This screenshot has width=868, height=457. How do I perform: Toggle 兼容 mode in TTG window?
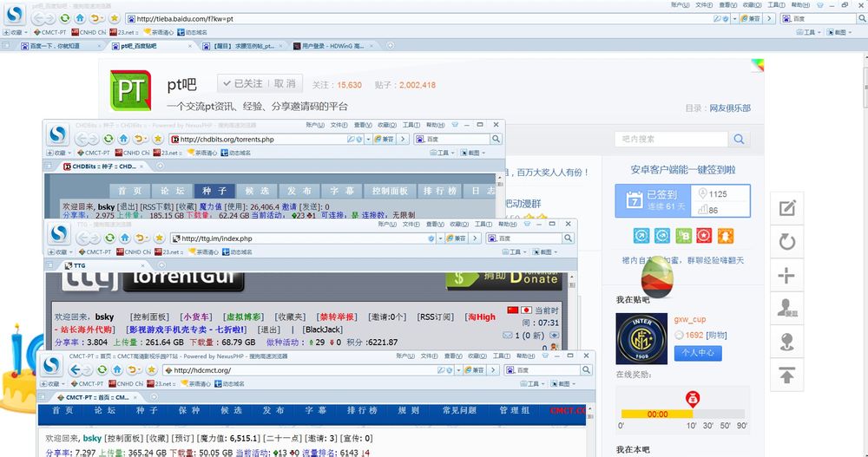tap(457, 238)
